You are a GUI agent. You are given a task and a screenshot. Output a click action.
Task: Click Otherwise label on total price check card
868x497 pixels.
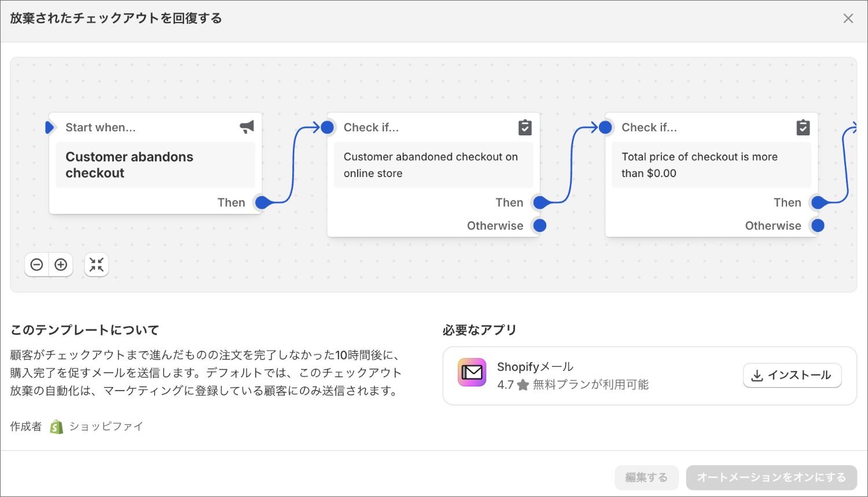tap(773, 226)
